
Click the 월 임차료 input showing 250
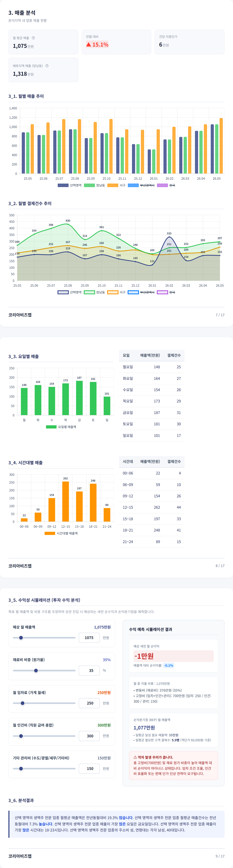click(x=89, y=703)
